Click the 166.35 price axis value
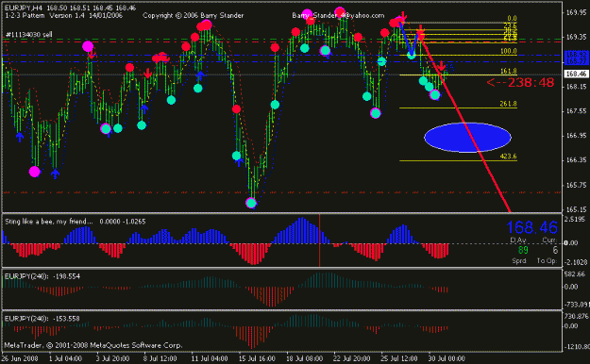 tap(576, 160)
